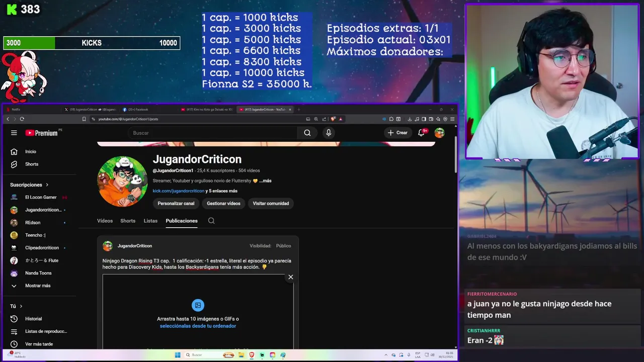Go to the YouTube Premium home logo

click(x=42, y=133)
